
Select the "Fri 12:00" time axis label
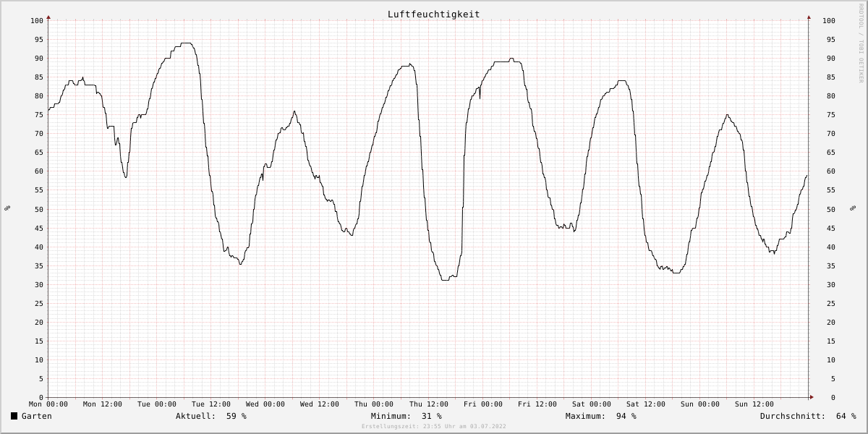537,404
